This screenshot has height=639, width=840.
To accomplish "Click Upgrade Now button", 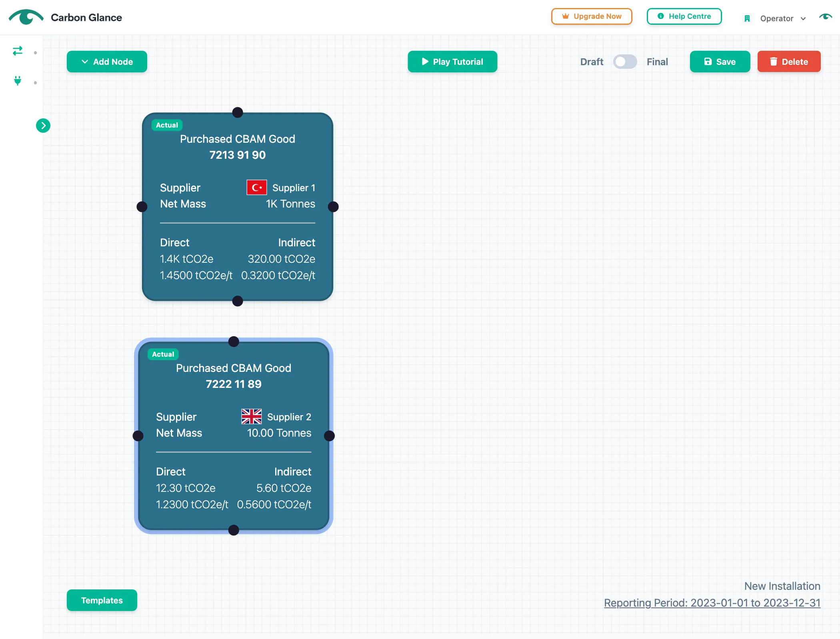I will 592,16.
